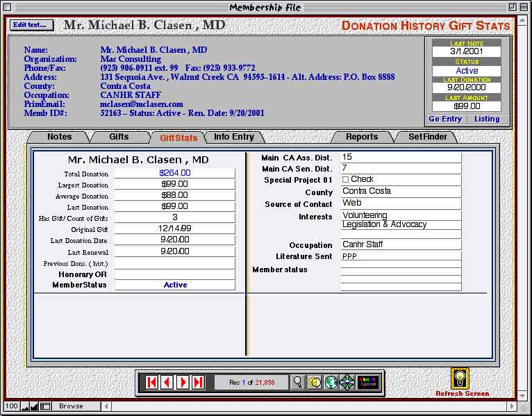Jump to the first record

[x=151, y=382]
